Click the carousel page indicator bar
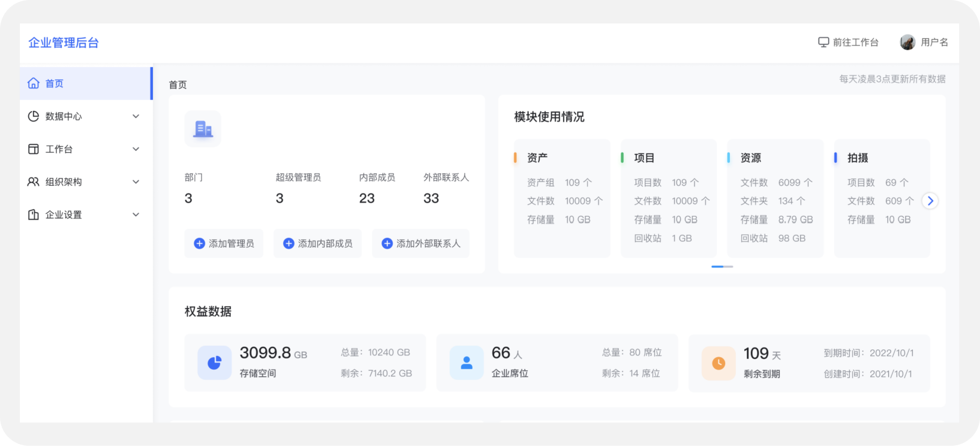This screenshot has width=980, height=447. pos(722,266)
